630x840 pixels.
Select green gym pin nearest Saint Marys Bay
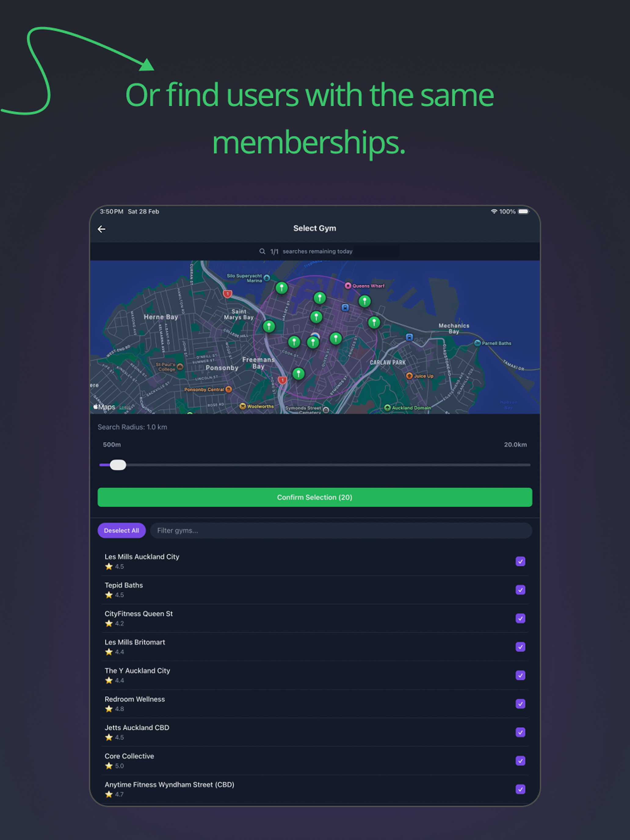pyautogui.click(x=269, y=327)
